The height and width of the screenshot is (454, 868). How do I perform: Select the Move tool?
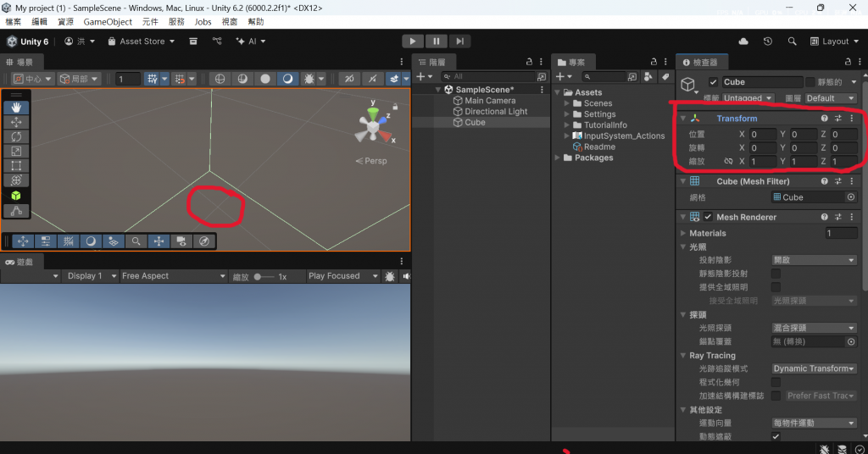(16, 122)
